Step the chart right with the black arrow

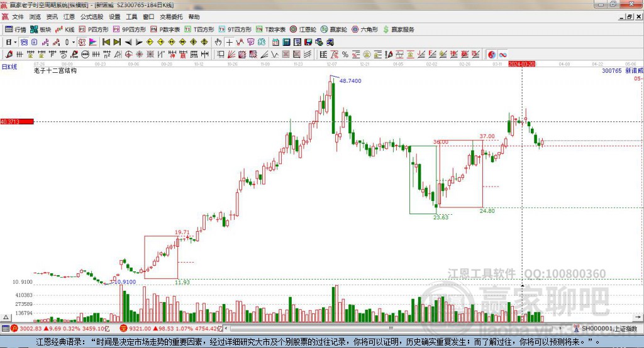[139, 42]
